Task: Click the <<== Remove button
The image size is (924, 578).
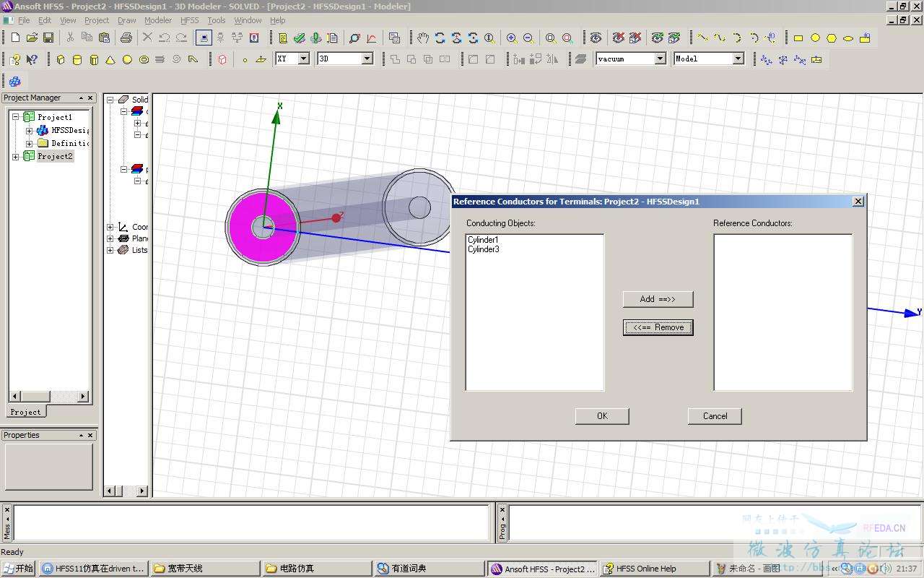Action: coord(658,327)
